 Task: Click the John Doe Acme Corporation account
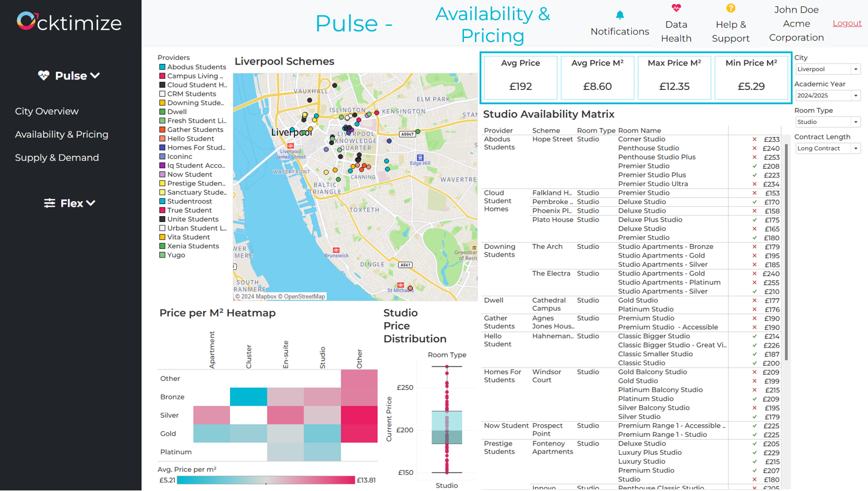coord(797,24)
